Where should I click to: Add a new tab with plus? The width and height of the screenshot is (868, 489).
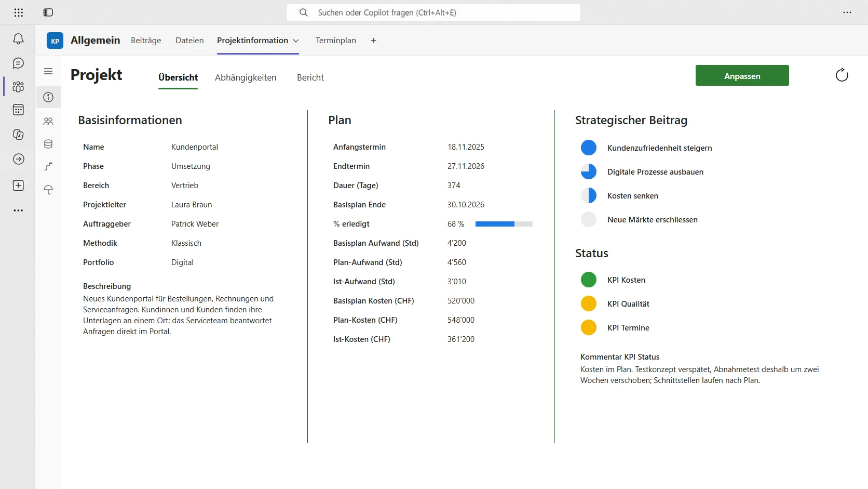point(373,41)
